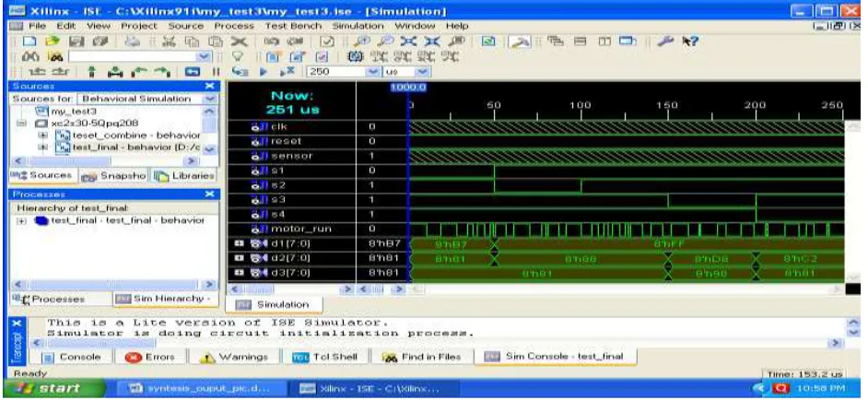The image size is (868, 400).
Task: Click the Cut scissors icon
Action: click(170, 41)
